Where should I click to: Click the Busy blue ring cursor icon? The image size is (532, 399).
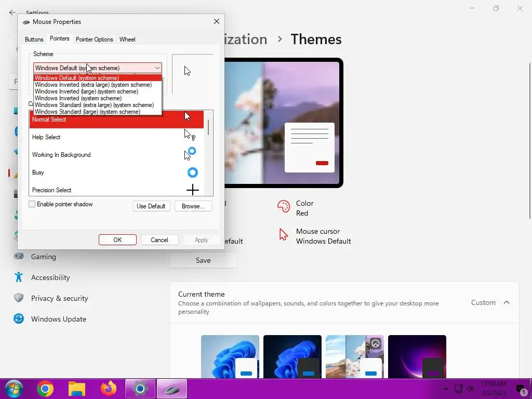coord(192,172)
